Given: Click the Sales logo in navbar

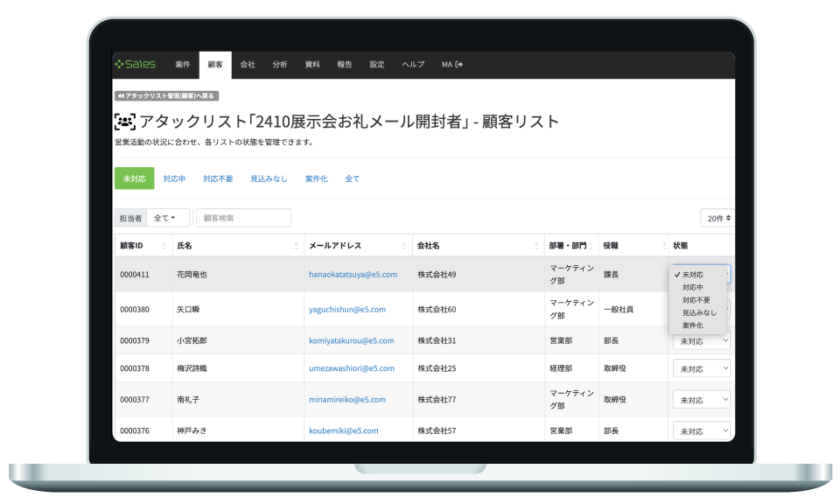Looking at the screenshot, I should click(136, 65).
